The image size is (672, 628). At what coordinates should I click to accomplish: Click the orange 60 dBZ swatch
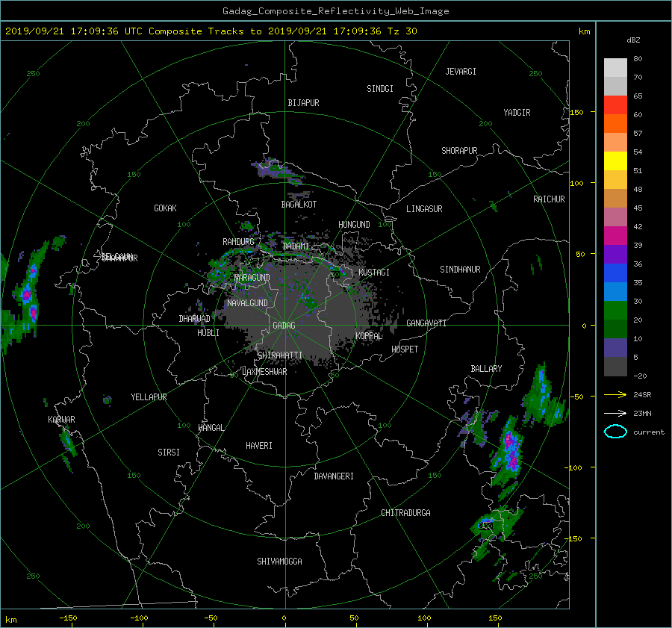(615, 123)
